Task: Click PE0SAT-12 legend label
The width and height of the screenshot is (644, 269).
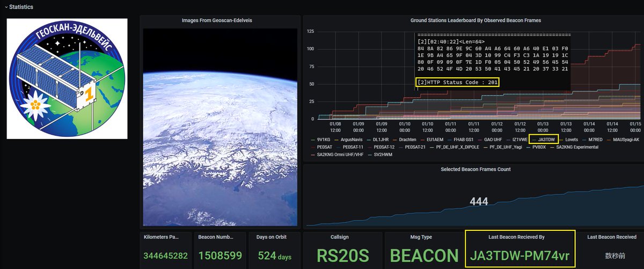Action: [x=384, y=147]
